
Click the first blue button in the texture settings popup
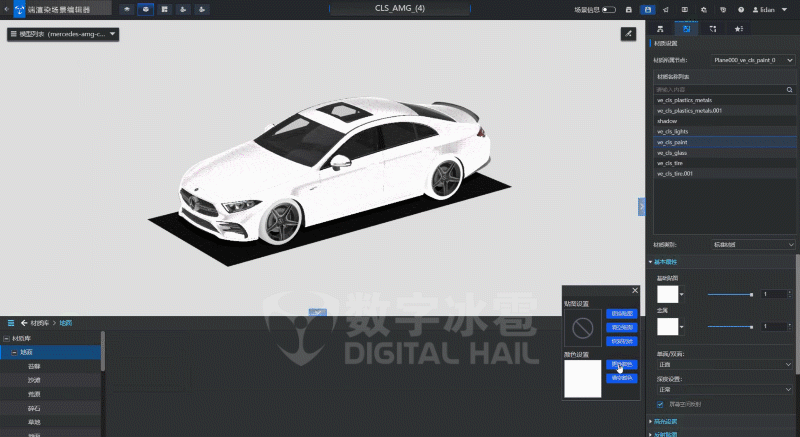(621, 314)
